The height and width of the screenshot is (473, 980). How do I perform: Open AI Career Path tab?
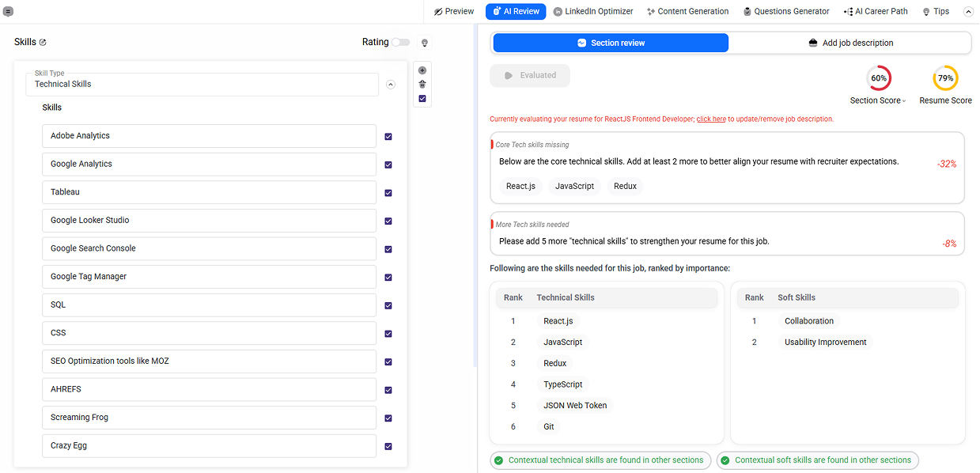[876, 11]
